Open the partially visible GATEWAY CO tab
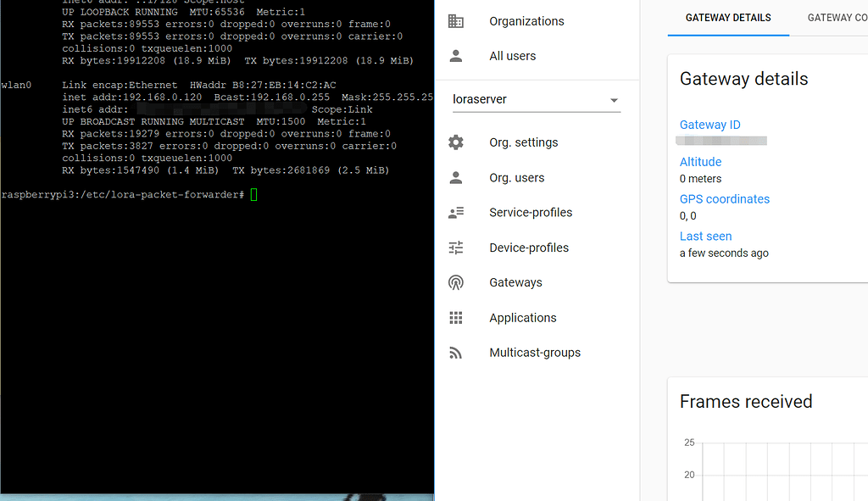Screen dimensions: 868x501 837,17
